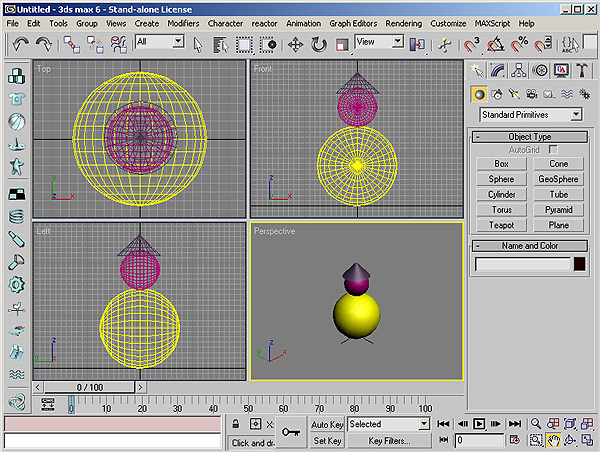Open the Hierarchy command panel tab
This screenshot has width=600, height=452.
(520, 69)
